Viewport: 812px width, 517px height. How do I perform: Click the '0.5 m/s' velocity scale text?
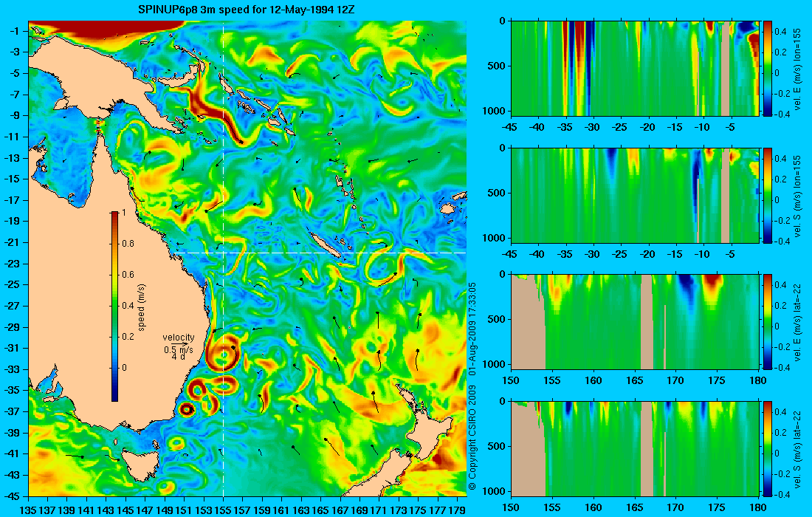coord(178,349)
